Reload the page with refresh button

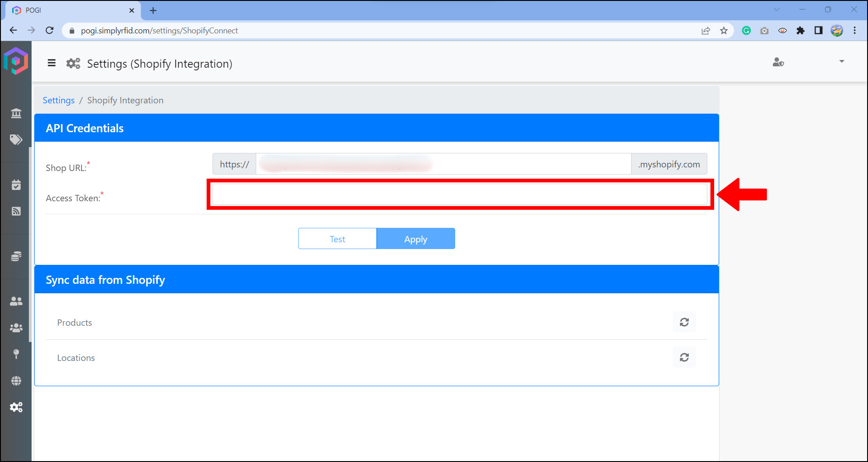coord(50,30)
